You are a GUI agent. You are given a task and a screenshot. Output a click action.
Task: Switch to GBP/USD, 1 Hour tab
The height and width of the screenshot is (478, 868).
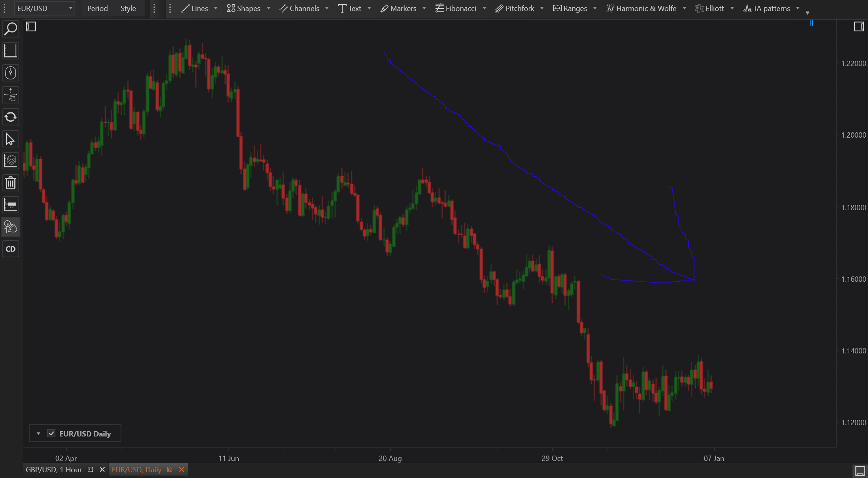(54, 469)
